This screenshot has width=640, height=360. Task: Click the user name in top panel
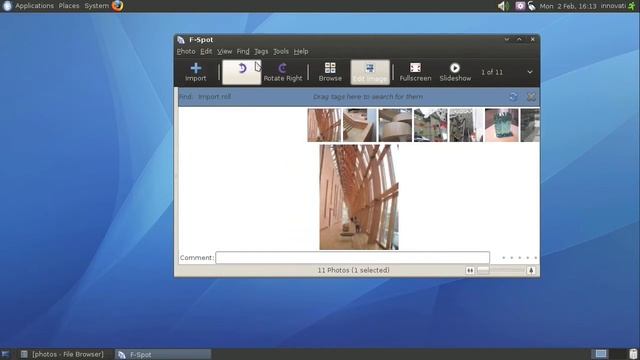[613, 6]
